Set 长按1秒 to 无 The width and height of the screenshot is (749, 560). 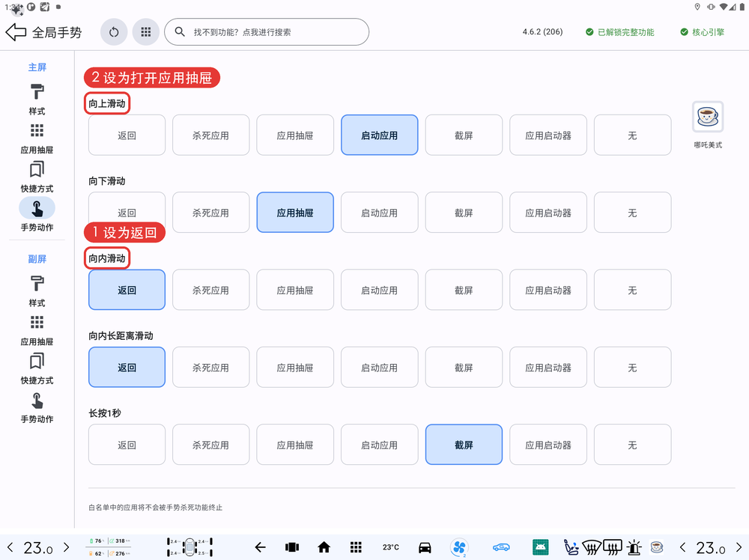632,445
